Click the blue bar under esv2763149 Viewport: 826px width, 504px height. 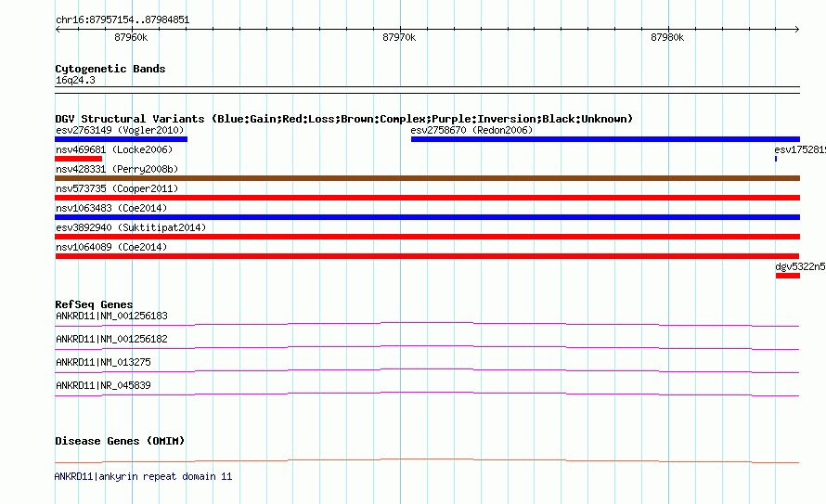[122, 139]
